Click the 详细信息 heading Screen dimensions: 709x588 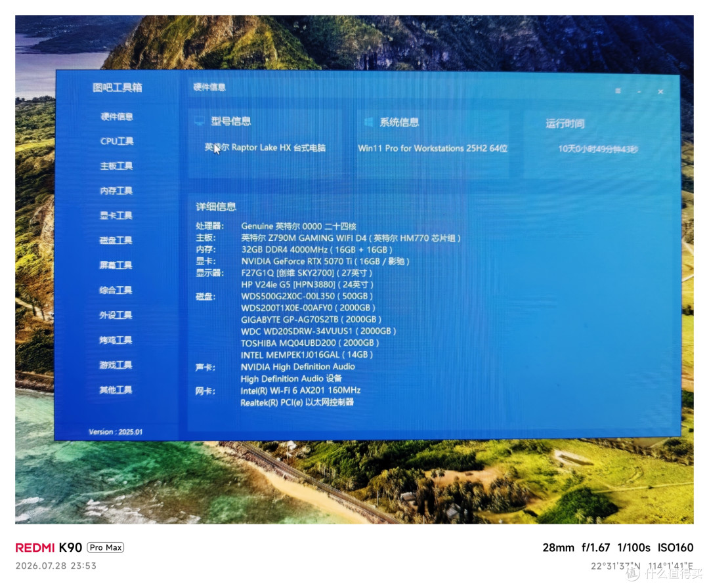click(x=216, y=207)
